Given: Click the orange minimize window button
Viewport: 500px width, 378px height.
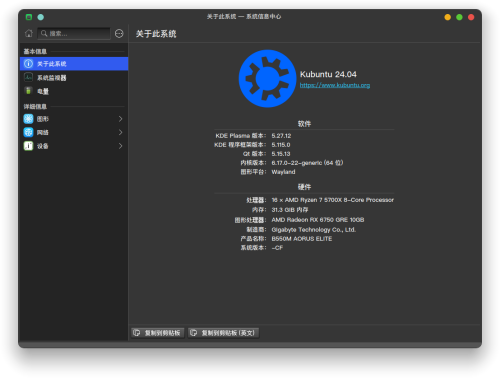Looking at the screenshot, I should [x=448, y=17].
